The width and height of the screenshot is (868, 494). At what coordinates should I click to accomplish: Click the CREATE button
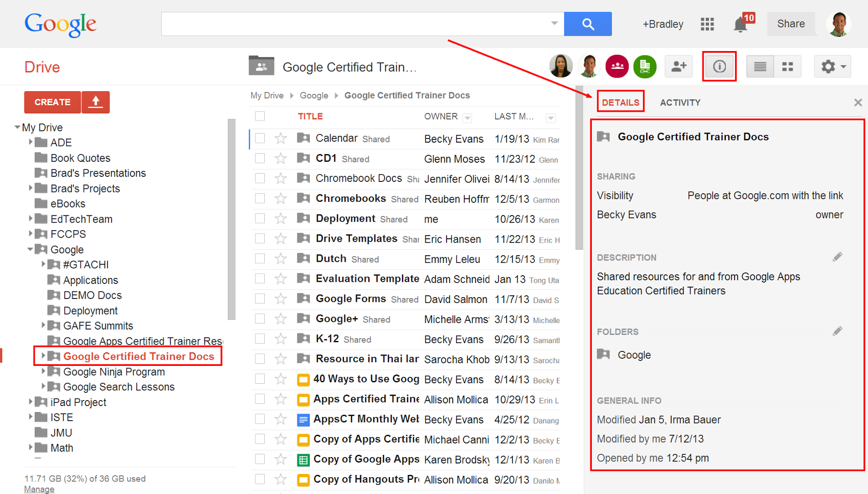coord(52,102)
